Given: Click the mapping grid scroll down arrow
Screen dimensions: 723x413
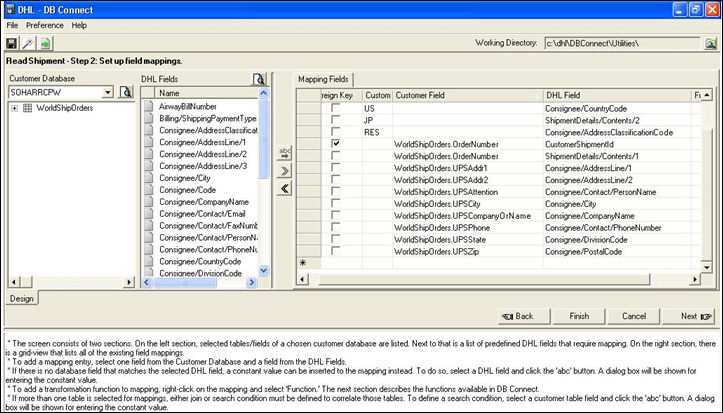Looking at the screenshot, I should point(706,267).
